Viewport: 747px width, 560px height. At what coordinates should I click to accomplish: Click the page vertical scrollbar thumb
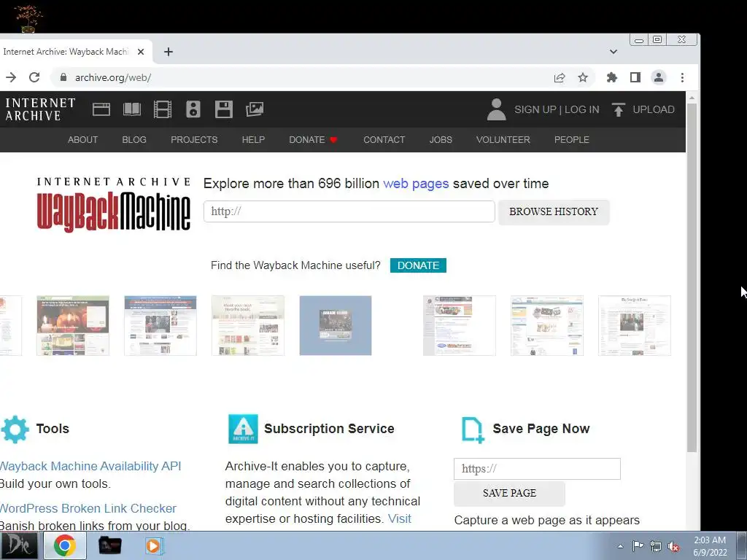pos(692,278)
